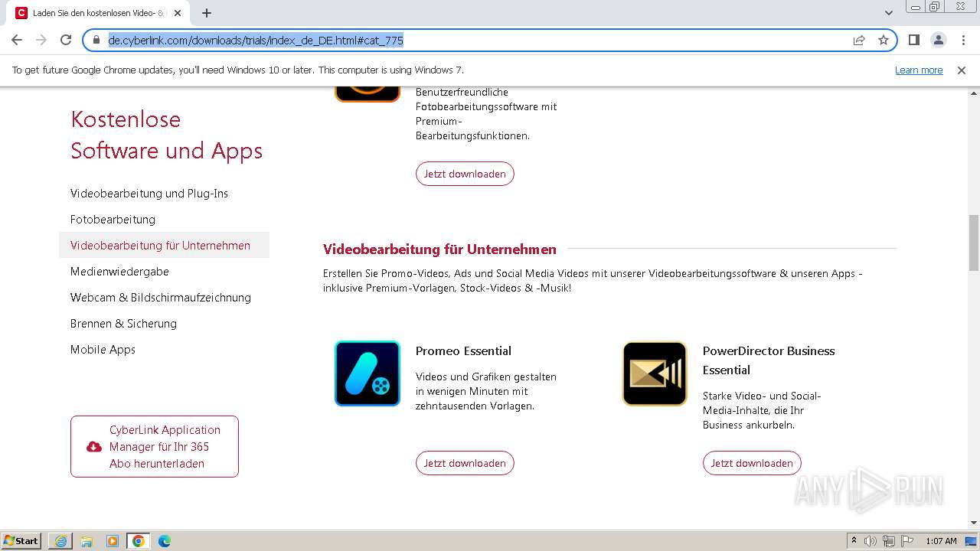The height and width of the screenshot is (551, 980).
Task: Click the cloud download icon for Application Manager
Action: tap(94, 447)
